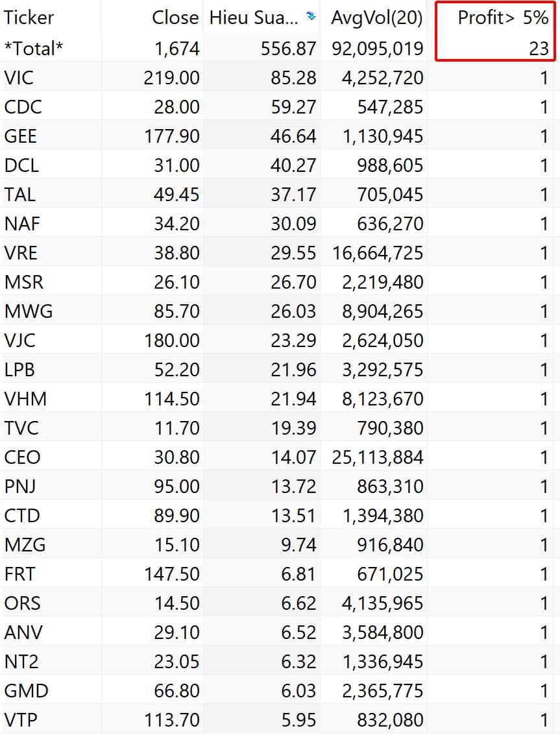This screenshot has width=560, height=735.
Task: Select ticker GEE in the list
Action: pos(21,136)
